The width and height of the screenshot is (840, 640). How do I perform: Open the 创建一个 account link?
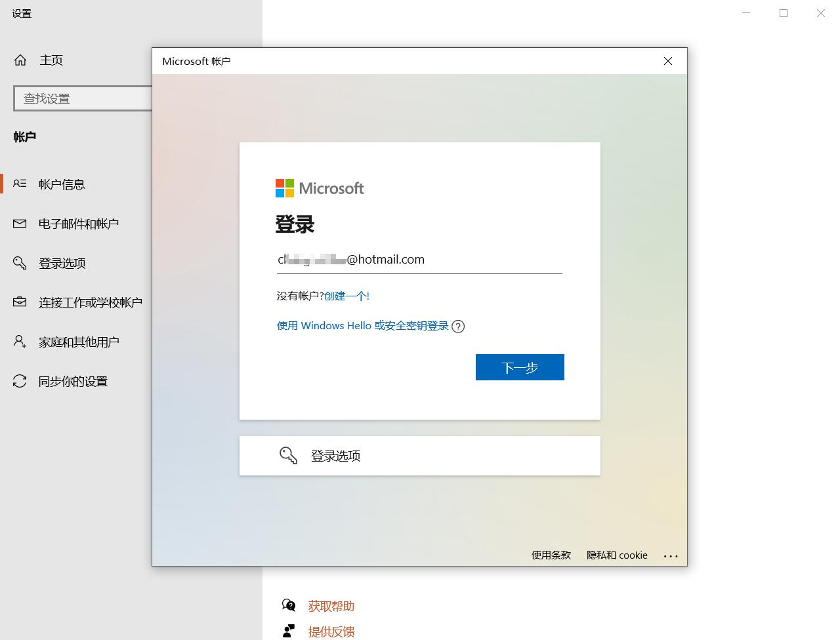pos(346,296)
